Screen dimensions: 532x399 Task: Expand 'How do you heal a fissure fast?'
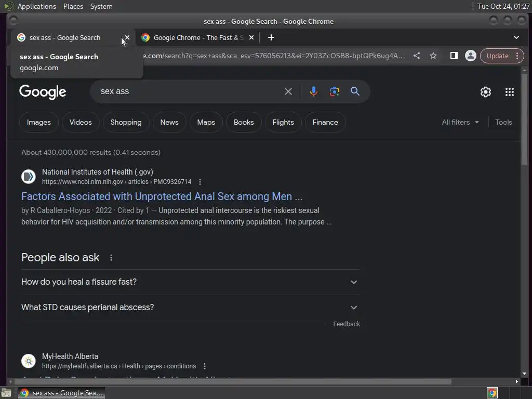pyautogui.click(x=190, y=282)
